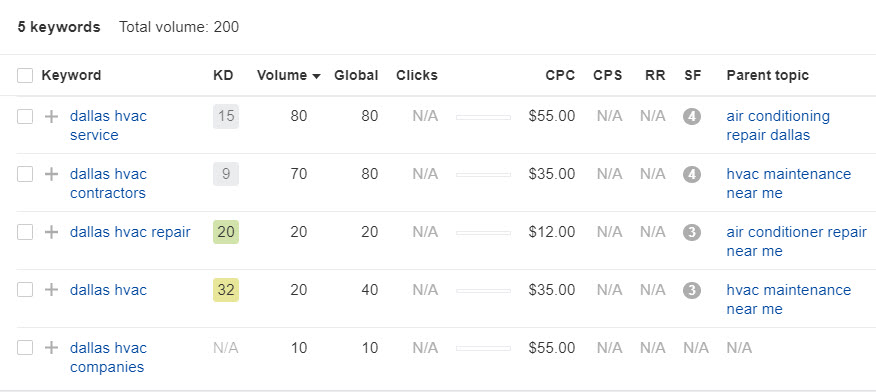Open SF badge 3 for dallas hvac repair

coord(692,232)
